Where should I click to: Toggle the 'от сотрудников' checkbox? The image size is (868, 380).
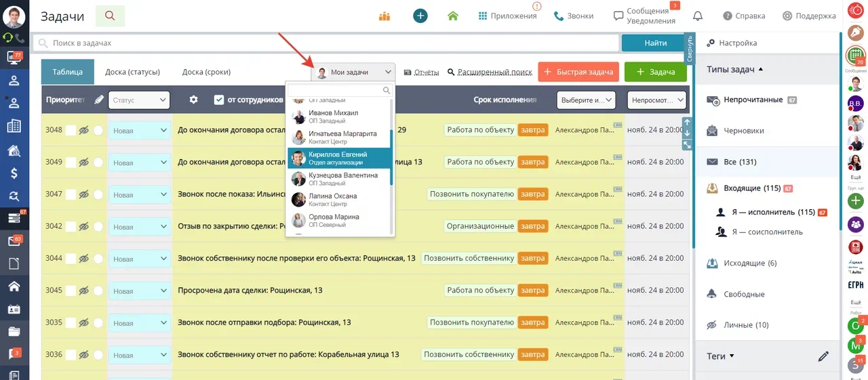pyautogui.click(x=219, y=100)
